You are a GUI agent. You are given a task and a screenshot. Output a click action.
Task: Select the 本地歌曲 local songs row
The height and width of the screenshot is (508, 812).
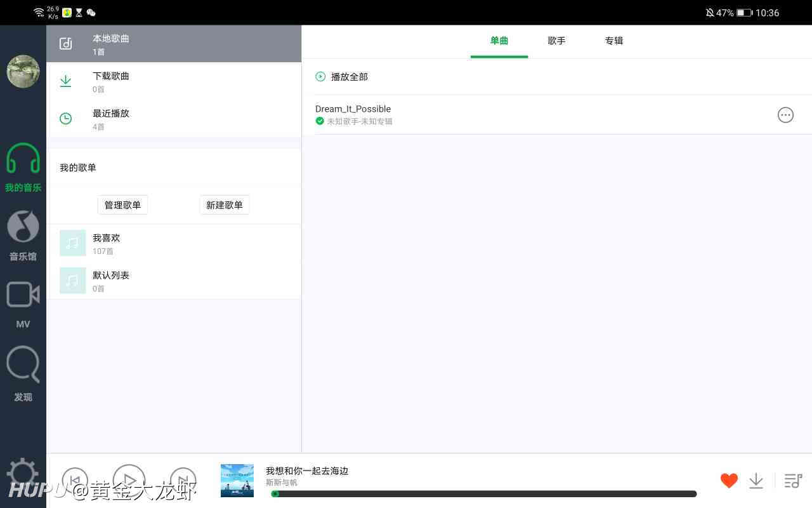[x=174, y=44]
